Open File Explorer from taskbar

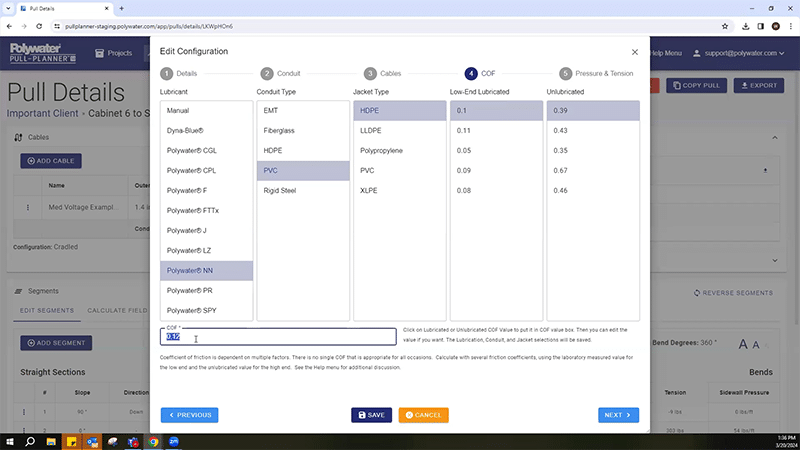51,442
